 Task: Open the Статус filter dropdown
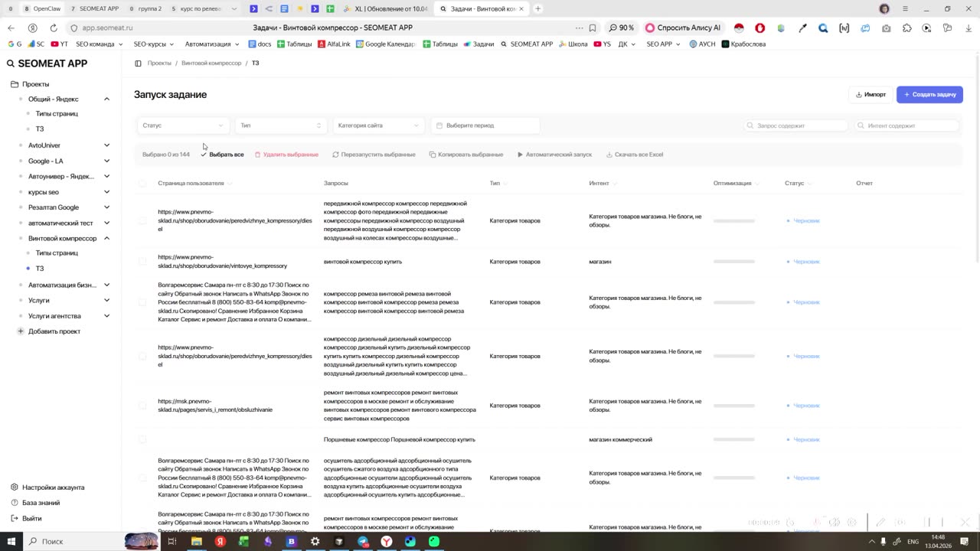(182, 126)
